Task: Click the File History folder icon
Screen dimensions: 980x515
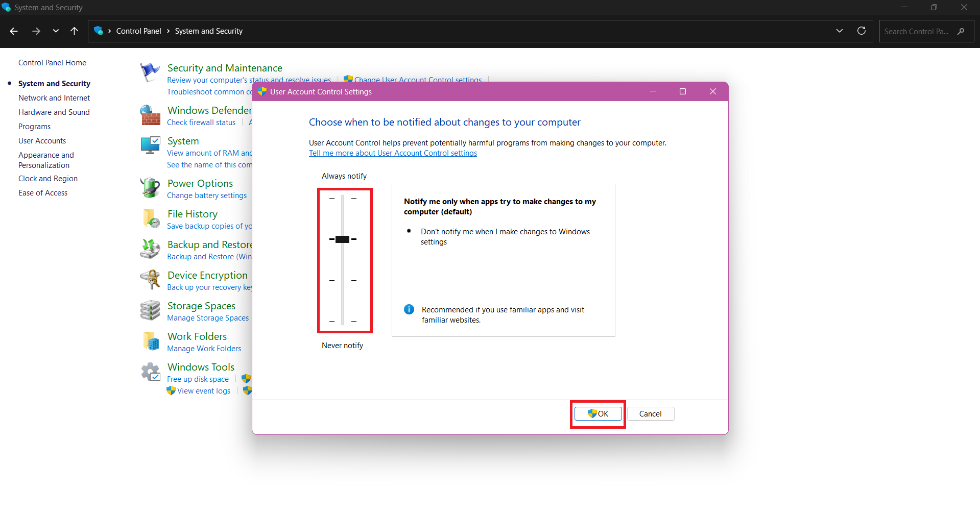Action: (x=151, y=218)
